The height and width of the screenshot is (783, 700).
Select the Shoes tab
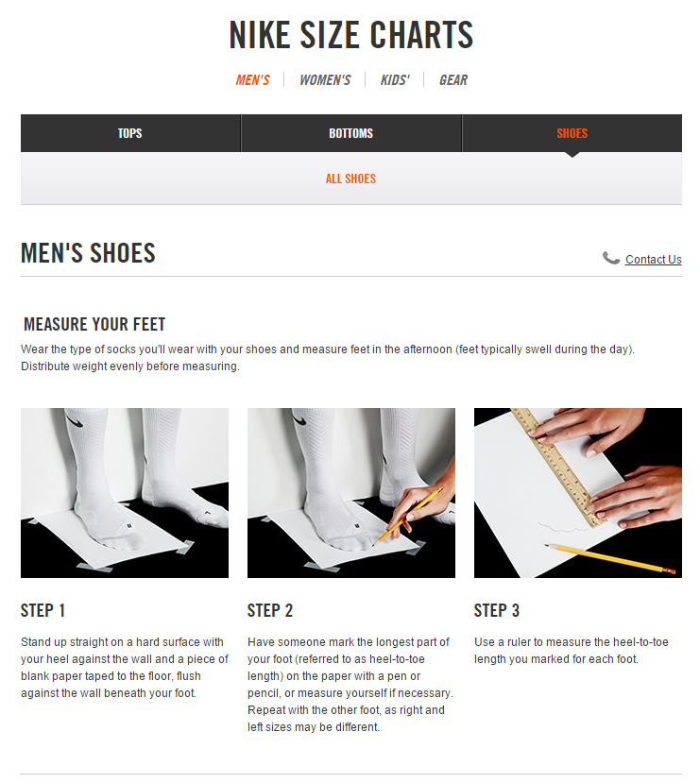[x=572, y=133]
